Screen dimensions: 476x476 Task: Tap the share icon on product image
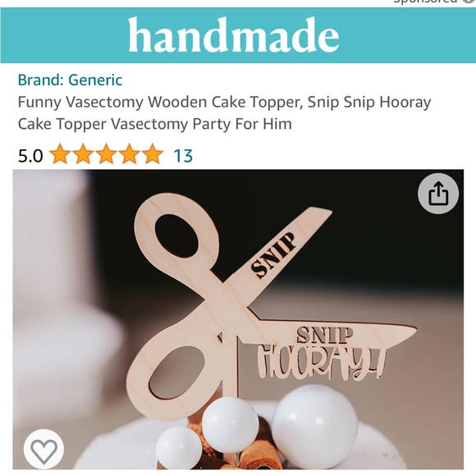(x=437, y=194)
